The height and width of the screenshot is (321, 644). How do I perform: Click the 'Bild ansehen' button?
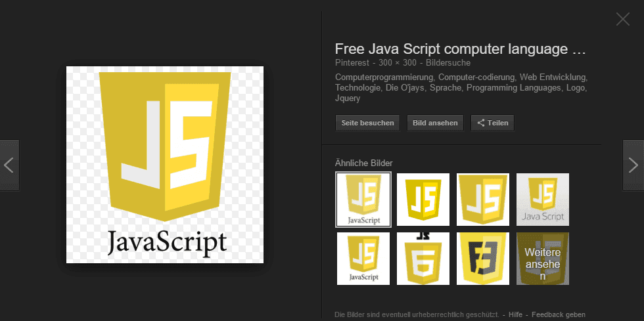point(435,123)
